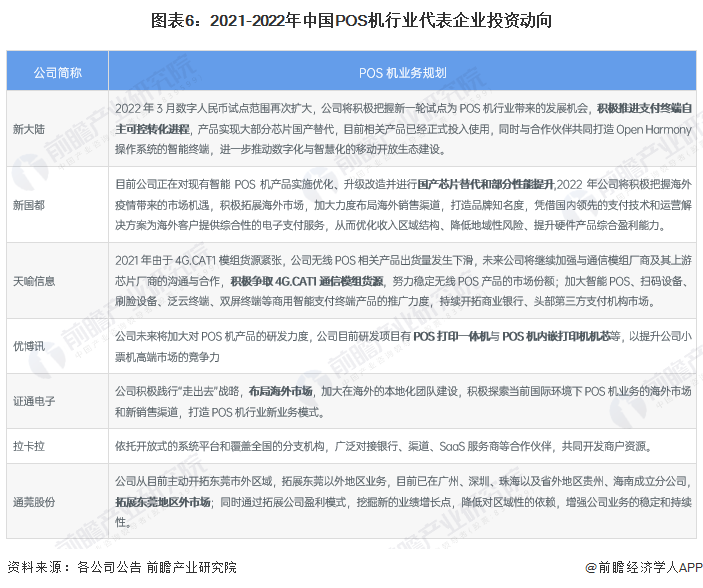Click the 优博讯 company cell
The height and width of the screenshot is (588, 703).
pos(57,346)
